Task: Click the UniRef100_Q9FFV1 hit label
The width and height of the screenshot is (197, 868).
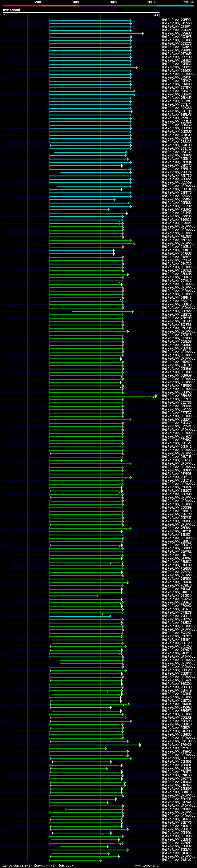Action: [177, 20]
